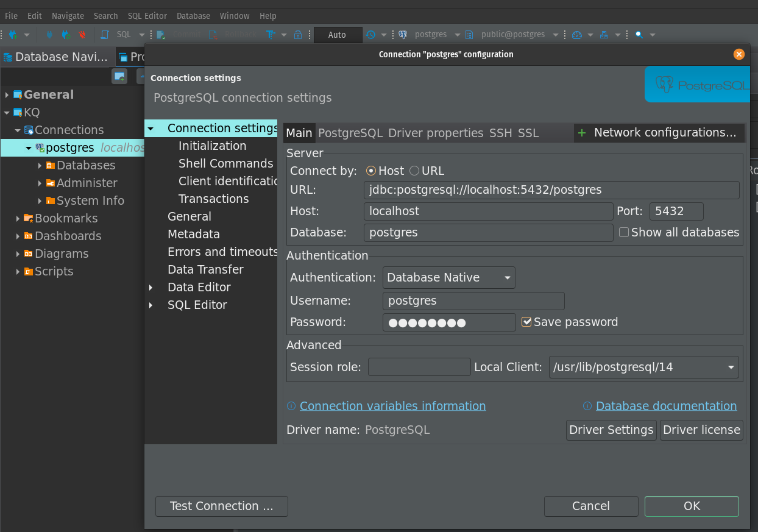The width and height of the screenshot is (758, 532).
Task: Untick the Save password checkbox
Action: tap(527, 322)
